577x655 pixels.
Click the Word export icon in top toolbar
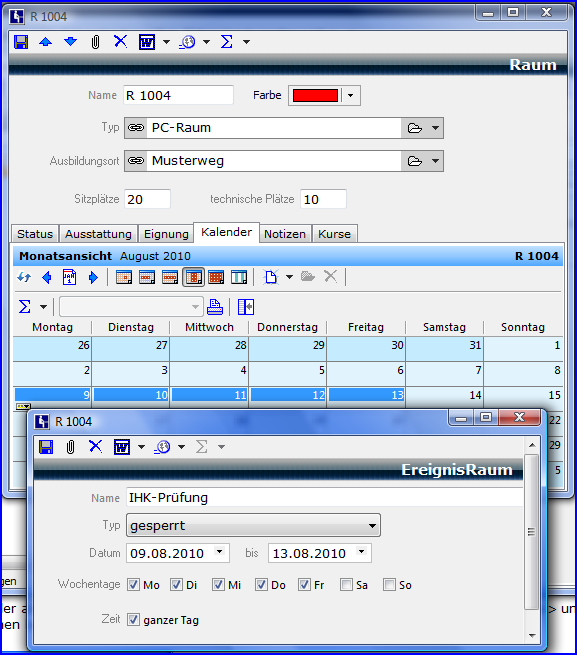pyautogui.click(x=147, y=42)
